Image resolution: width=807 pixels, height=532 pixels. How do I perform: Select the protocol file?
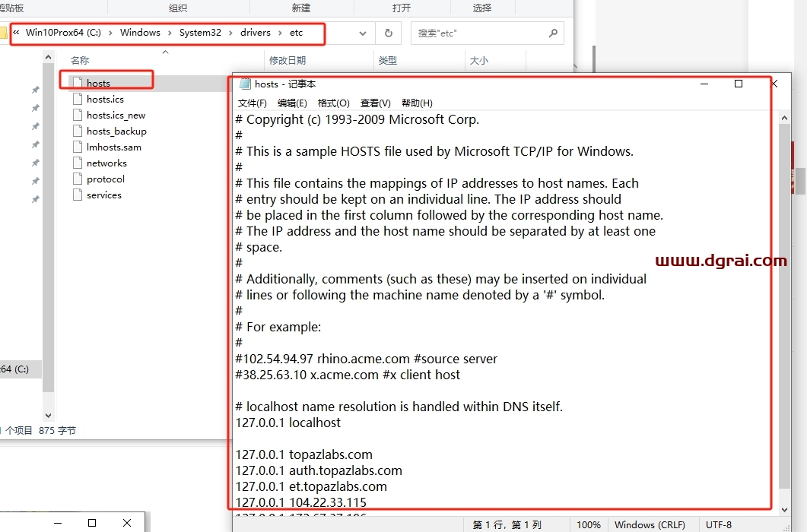pyautogui.click(x=106, y=179)
